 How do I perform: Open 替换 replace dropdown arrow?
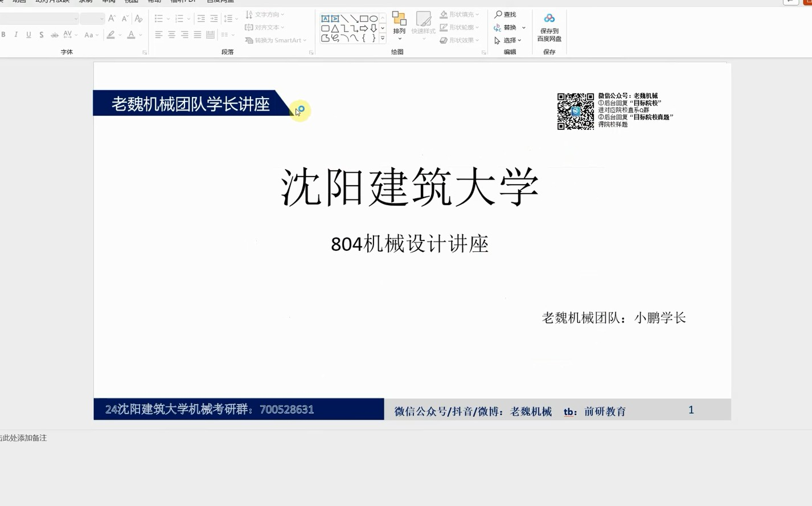[x=524, y=27]
